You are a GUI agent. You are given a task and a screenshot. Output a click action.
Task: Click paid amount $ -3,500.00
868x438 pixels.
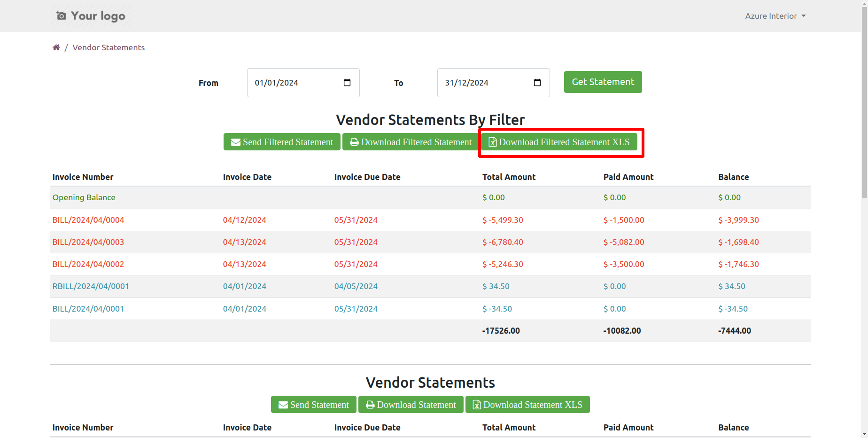coord(624,264)
